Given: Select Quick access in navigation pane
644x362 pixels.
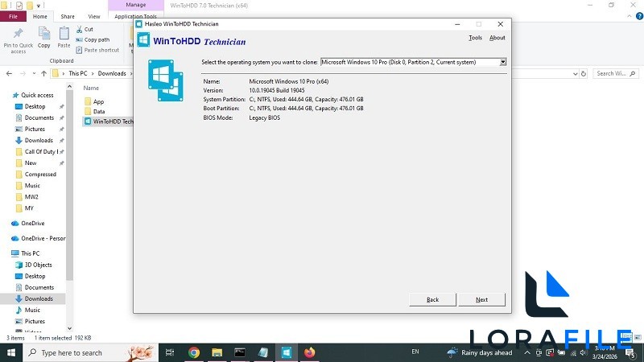Looking at the screenshot, I should pyautogui.click(x=37, y=95).
